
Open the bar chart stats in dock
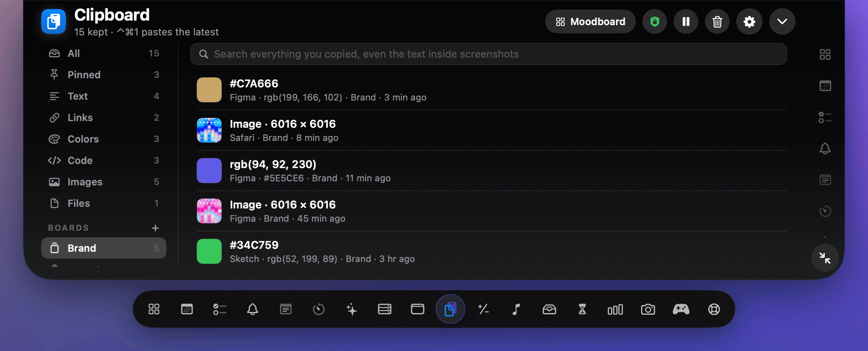click(615, 309)
